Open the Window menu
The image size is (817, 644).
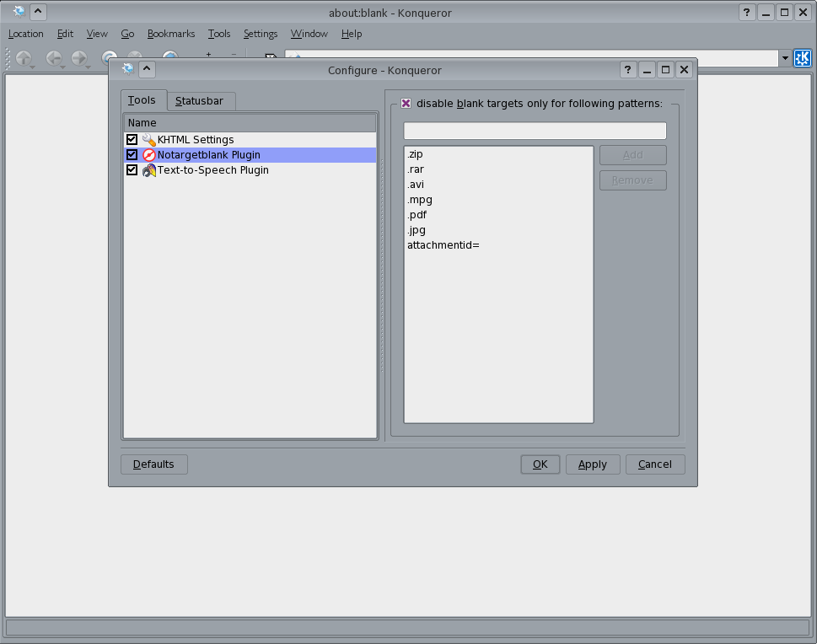click(x=309, y=34)
